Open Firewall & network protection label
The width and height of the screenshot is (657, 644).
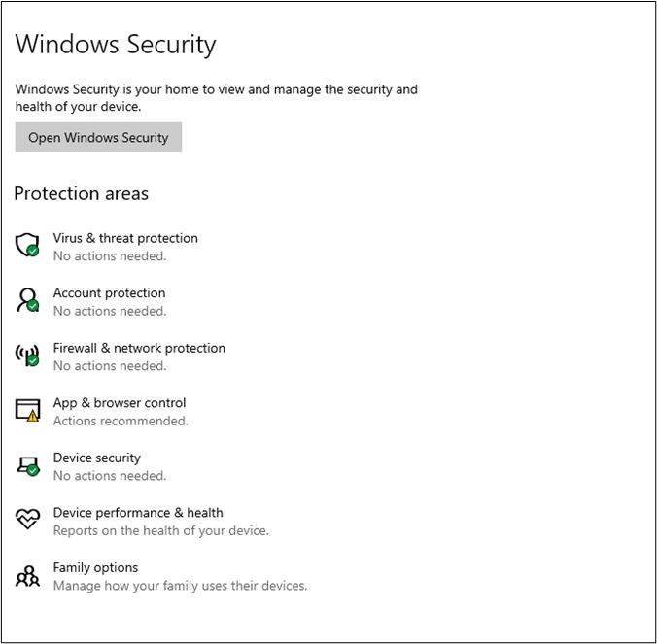point(139,348)
